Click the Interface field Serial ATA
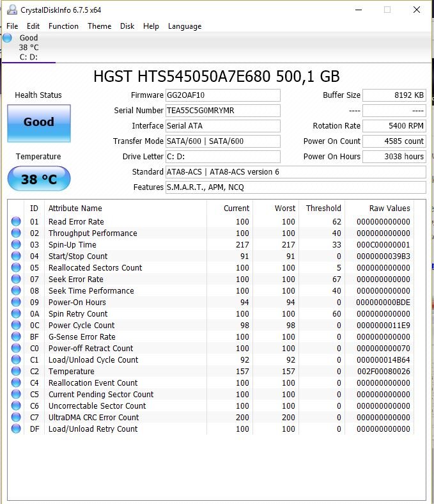This screenshot has width=434, height=504. [223, 126]
